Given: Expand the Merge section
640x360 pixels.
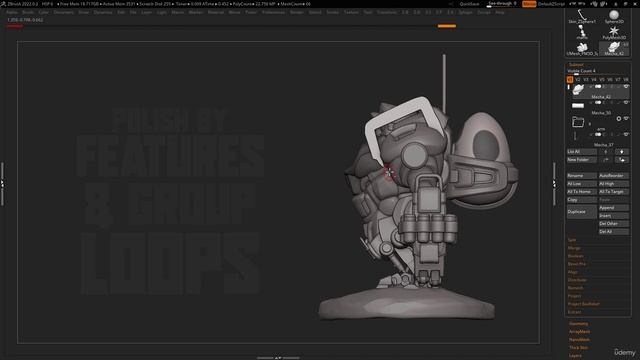Looking at the screenshot, I should pyautogui.click(x=574, y=248).
